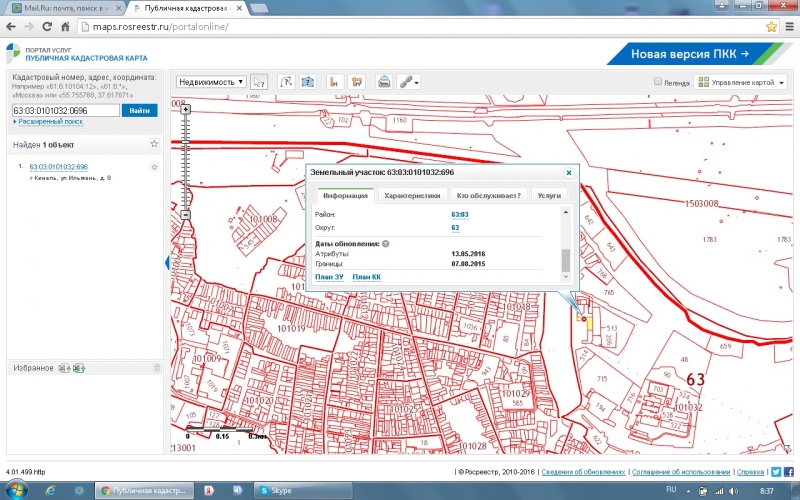Open the Windows Start menu

pyautogui.click(x=16, y=490)
